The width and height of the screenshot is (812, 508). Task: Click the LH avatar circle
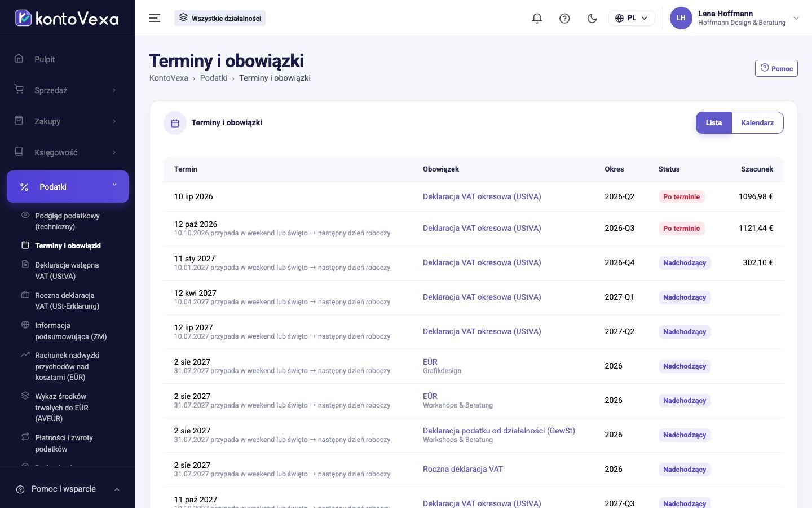click(x=681, y=18)
